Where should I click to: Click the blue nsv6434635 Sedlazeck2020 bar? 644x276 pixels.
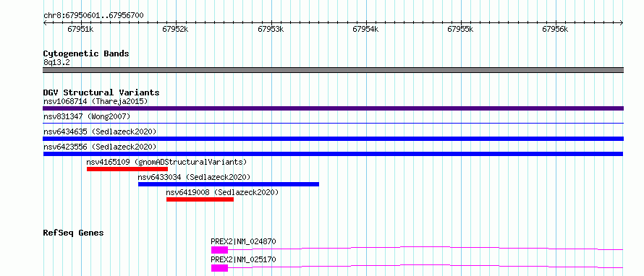[x=333, y=139]
